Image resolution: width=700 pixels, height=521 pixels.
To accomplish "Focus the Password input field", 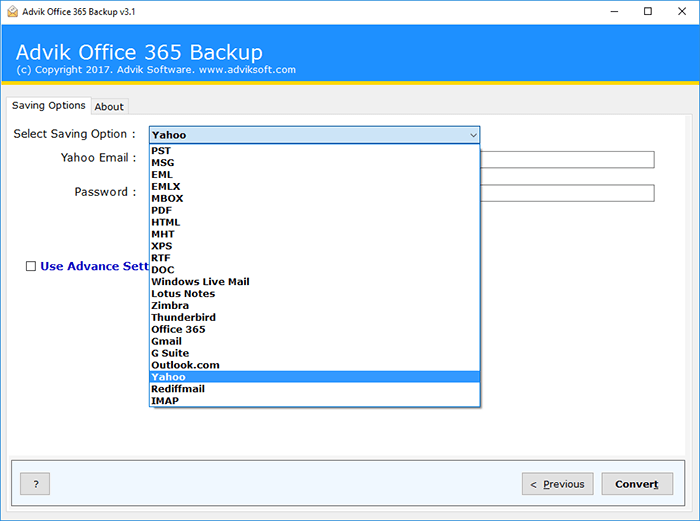I will point(567,193).
